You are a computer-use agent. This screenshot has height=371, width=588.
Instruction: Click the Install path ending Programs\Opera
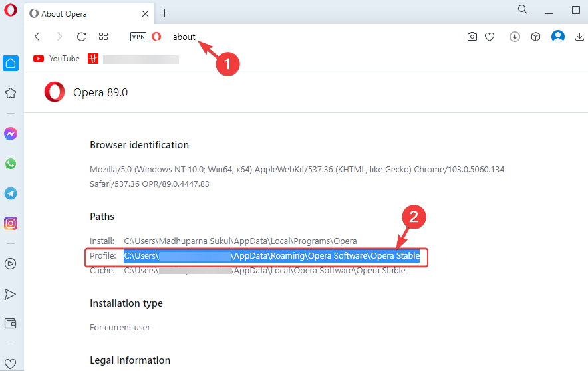point(240,241)
